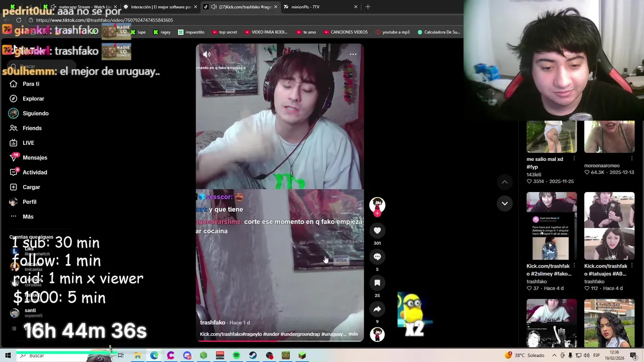Screen dimensions: 644x362
Task: Open VIDEO PARA KODI bookmark
Action: click(x=266, y=32)
